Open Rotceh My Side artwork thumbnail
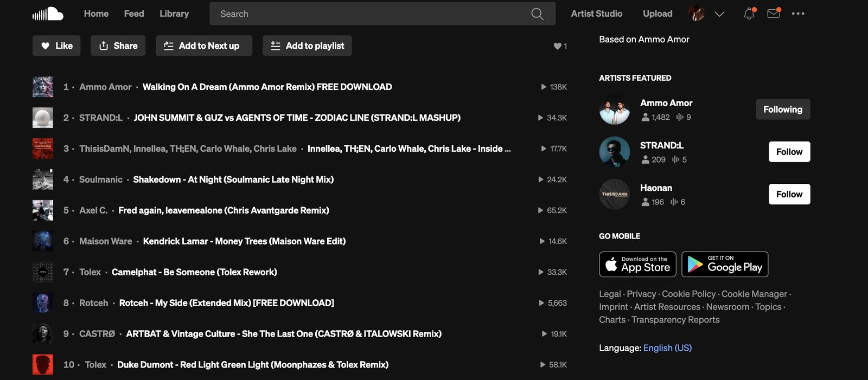This screenshot has height=380, width=868. tap(43, 303)
